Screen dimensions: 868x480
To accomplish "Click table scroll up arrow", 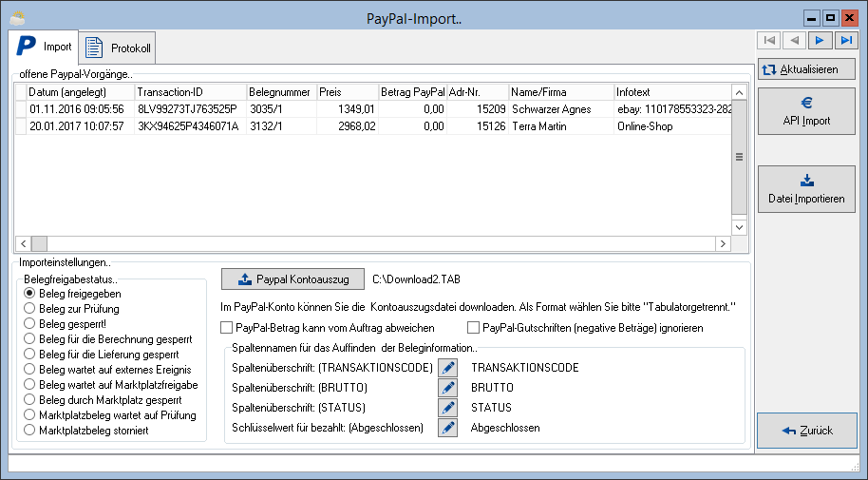I will point(739,92).
